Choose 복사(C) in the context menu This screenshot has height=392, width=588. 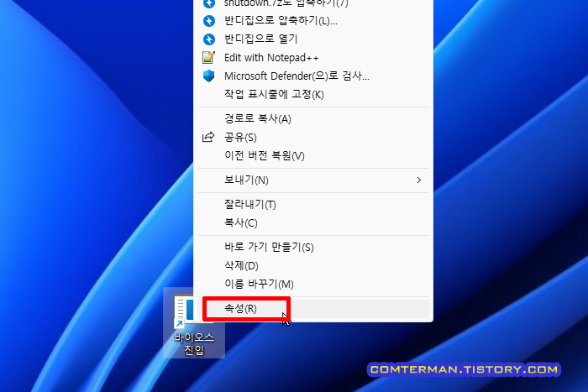[313, 223]
